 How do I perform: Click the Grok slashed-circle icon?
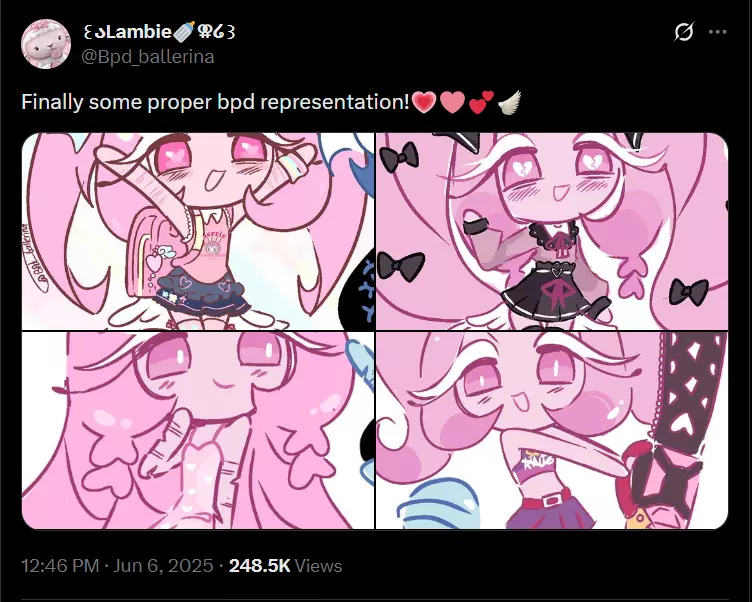click(683, 32)
